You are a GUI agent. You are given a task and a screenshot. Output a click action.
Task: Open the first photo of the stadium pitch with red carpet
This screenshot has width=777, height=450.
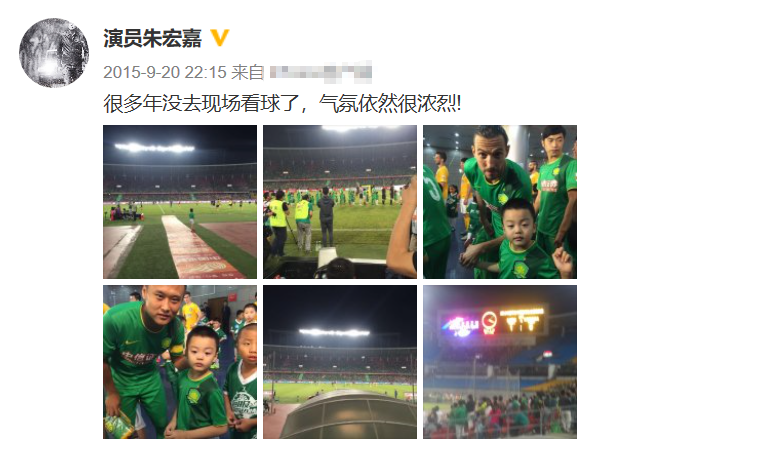(x=180, y=202)
